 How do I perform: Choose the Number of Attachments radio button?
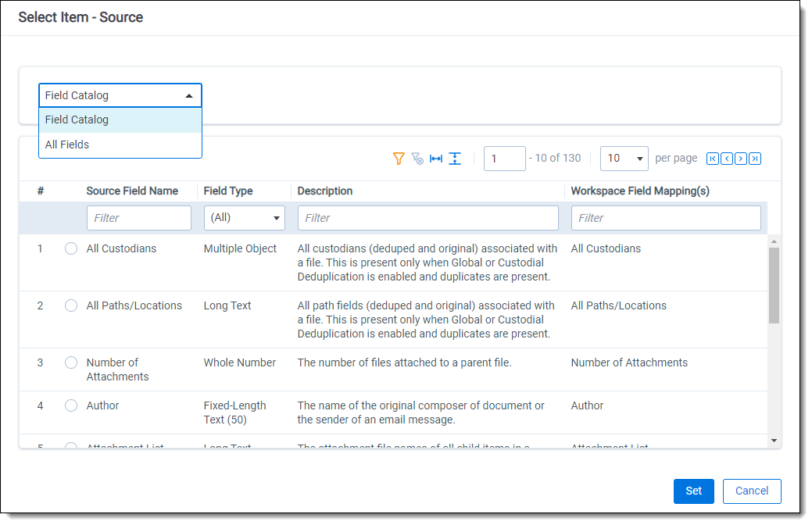coord(71,362)
